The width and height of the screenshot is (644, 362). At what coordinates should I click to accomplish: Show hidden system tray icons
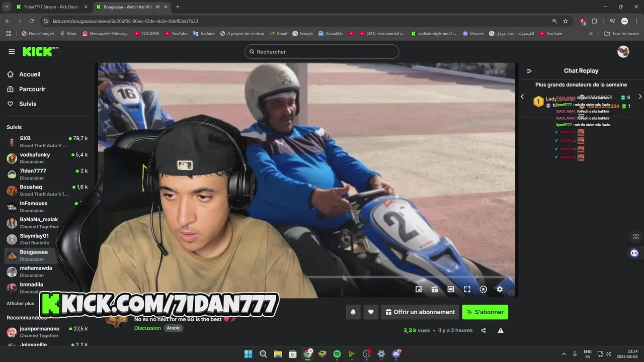(x=563, y=354)
